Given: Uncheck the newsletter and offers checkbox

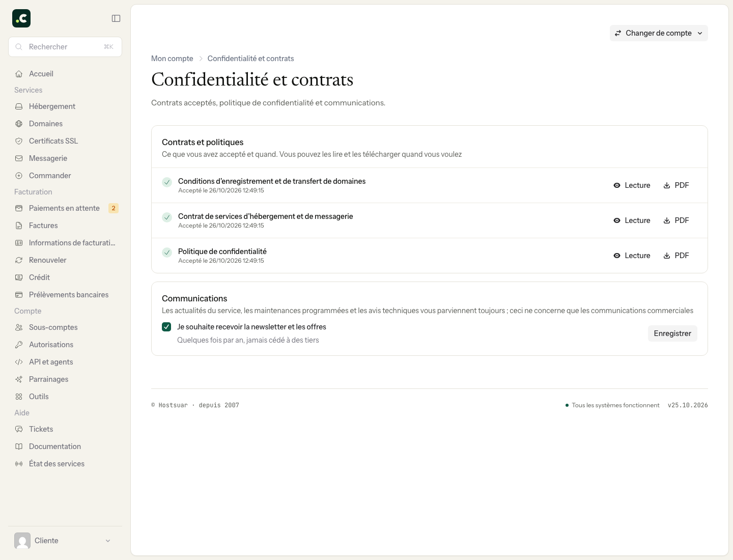Looking at the screenshot, I should click(166, 327).
